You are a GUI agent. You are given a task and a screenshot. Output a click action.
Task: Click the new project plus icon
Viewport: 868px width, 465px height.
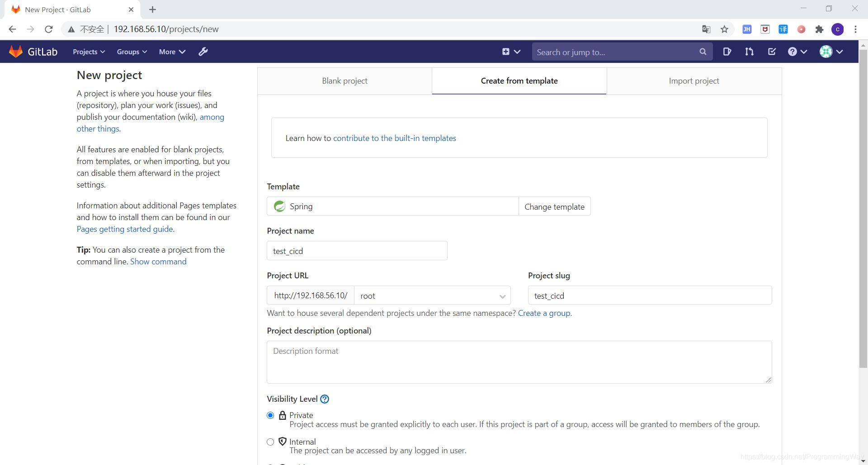(x=506, y=52)
